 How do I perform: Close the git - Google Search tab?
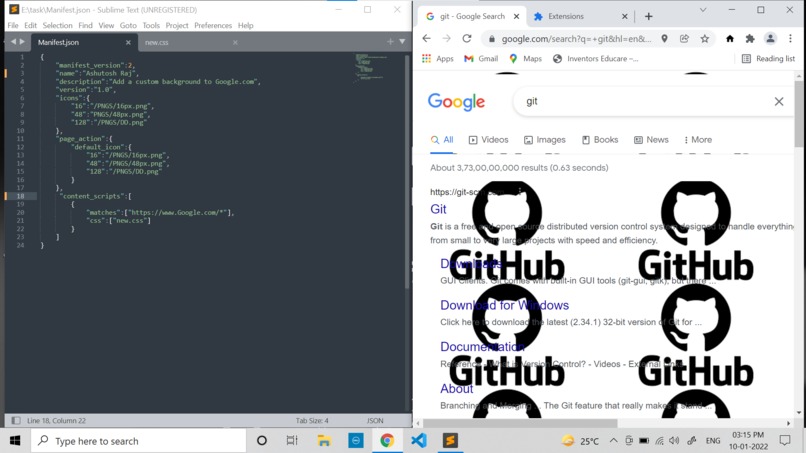click(516, 16)
